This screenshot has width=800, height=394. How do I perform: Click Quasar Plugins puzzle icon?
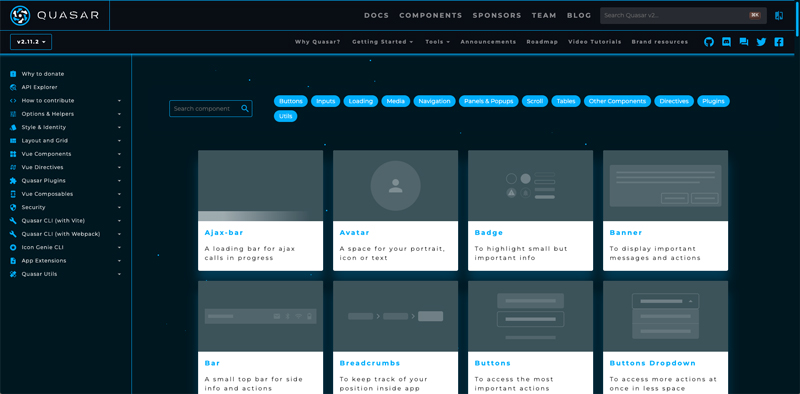pos(13,181)
